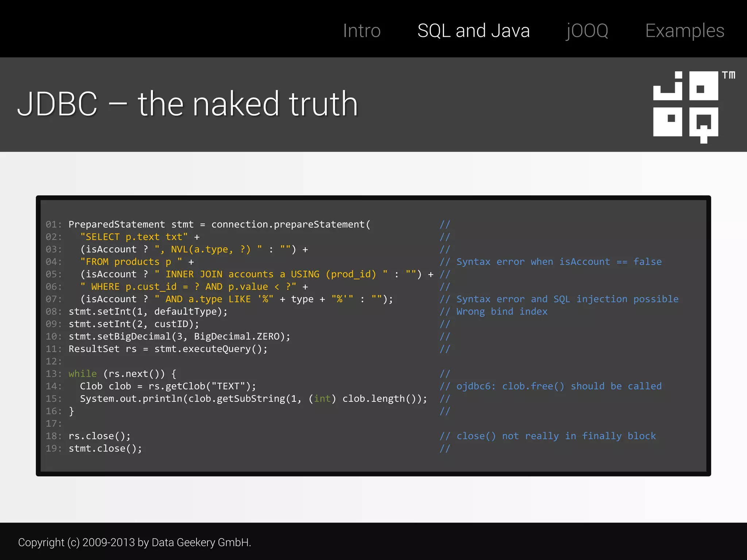
Task: Click stmt.setBigDecimal(3, BigDecimal.ZERO) line
Action: [179, 337]
